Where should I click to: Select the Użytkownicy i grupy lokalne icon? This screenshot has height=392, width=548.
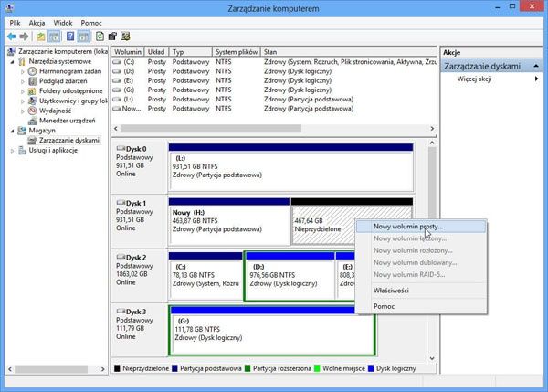point(32,101)
